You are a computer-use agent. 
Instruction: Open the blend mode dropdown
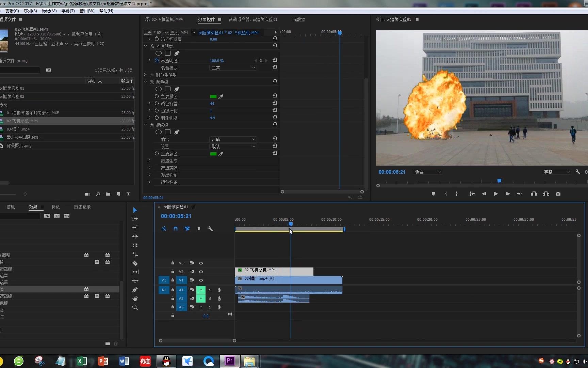(233, 68)
